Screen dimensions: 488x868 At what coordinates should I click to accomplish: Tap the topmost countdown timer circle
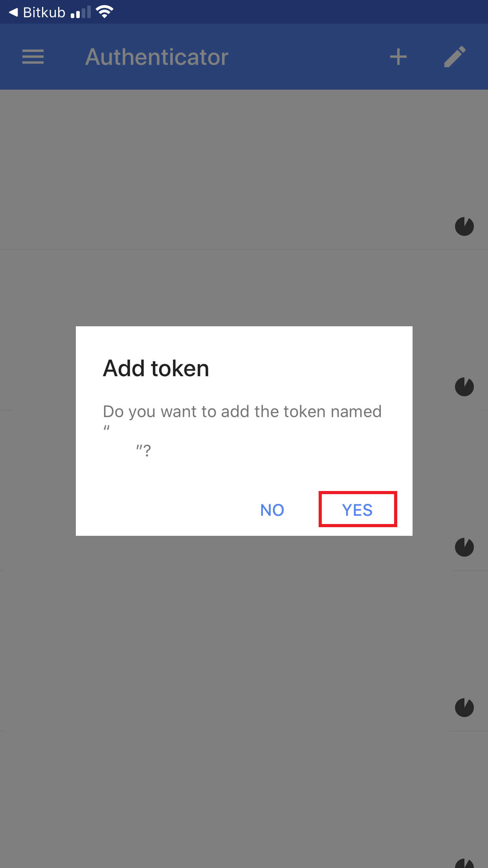[x=464, y=226]
